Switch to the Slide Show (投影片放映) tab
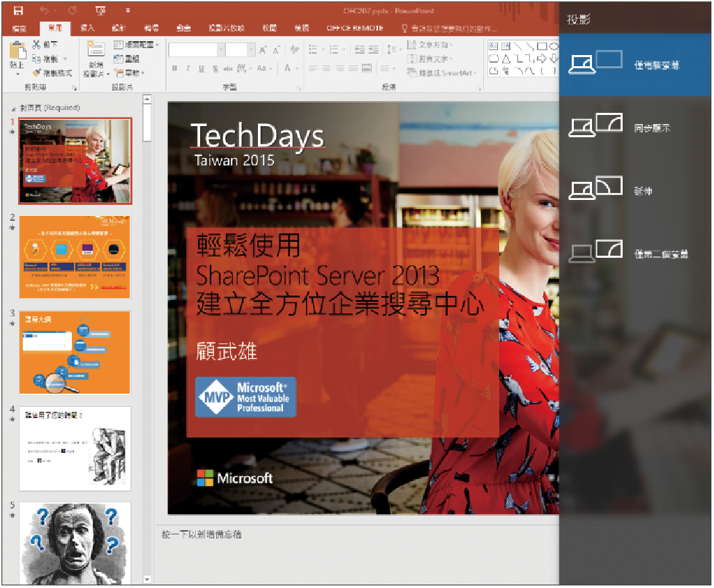The height and width of the screenshot is (588, 714). [x=227, y=29]
